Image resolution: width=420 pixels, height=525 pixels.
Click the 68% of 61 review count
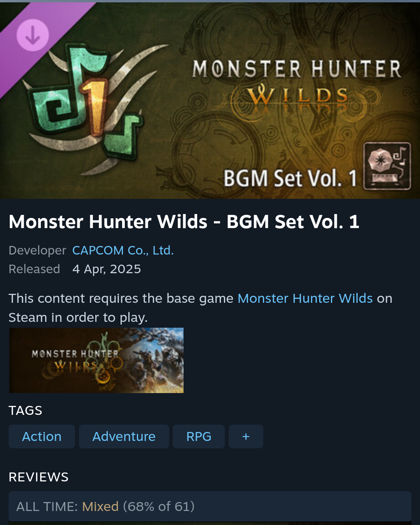coord(159,506)
